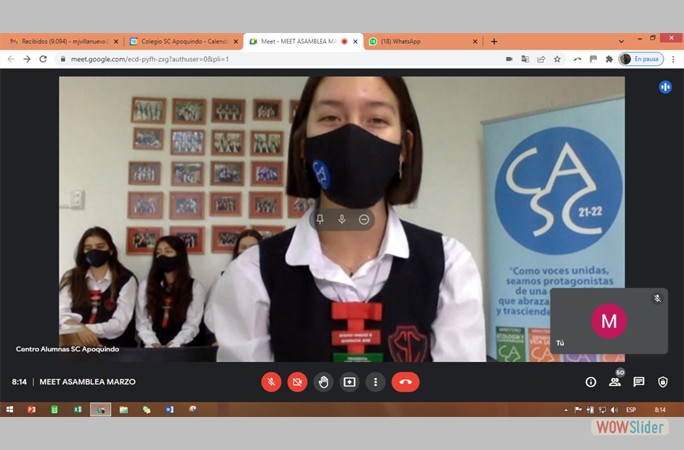Show the participants list
The image size is (684, 450).
[x=615, y=382]
